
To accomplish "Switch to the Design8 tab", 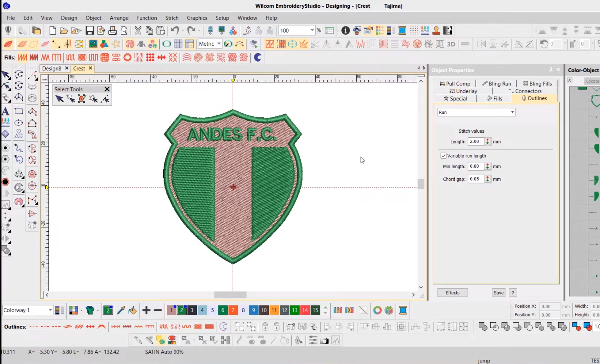I will (x=52, y=68).
